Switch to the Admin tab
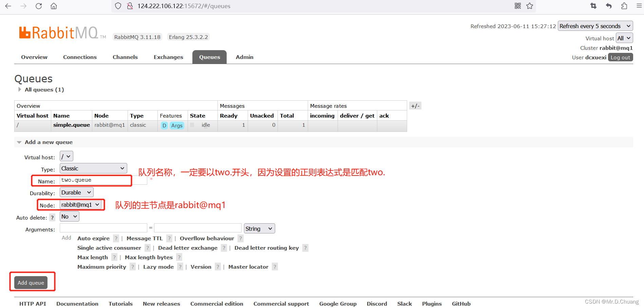 tap(245, 57)
